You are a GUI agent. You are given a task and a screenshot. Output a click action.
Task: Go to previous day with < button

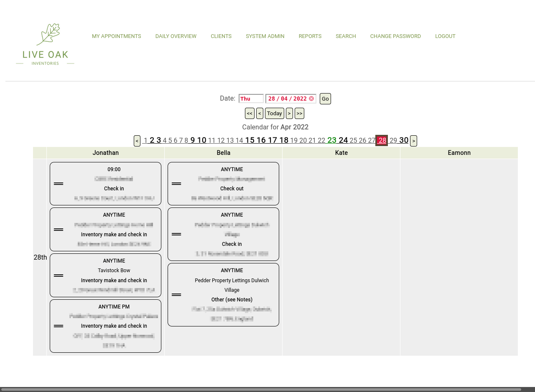coord(260,113)
